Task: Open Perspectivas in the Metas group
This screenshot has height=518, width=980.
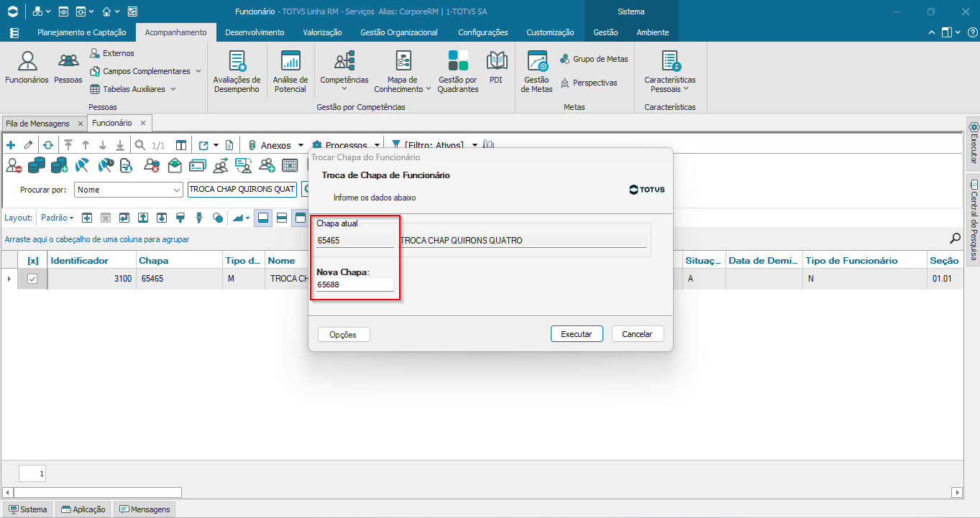Action: [x=588, y=83]
